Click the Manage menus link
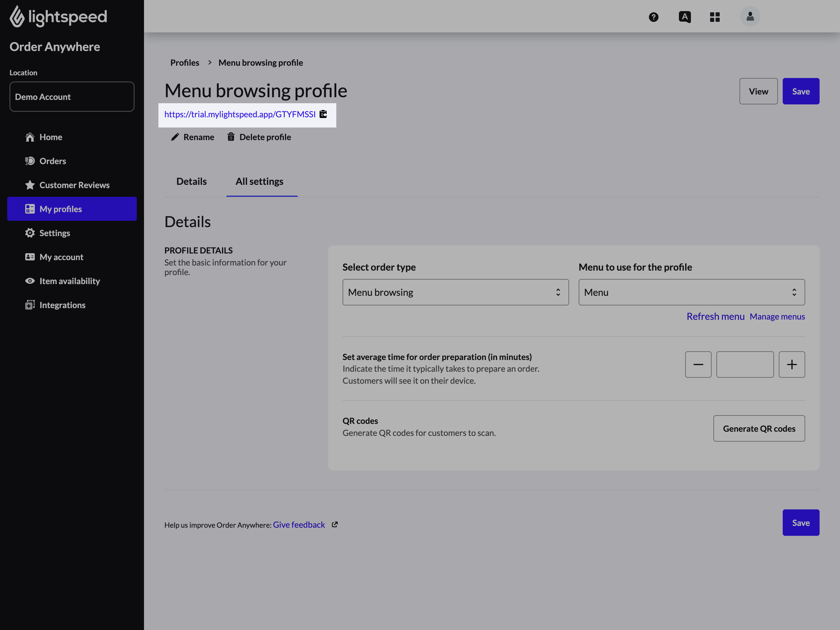The image size is (840, 630). [777, 316]
